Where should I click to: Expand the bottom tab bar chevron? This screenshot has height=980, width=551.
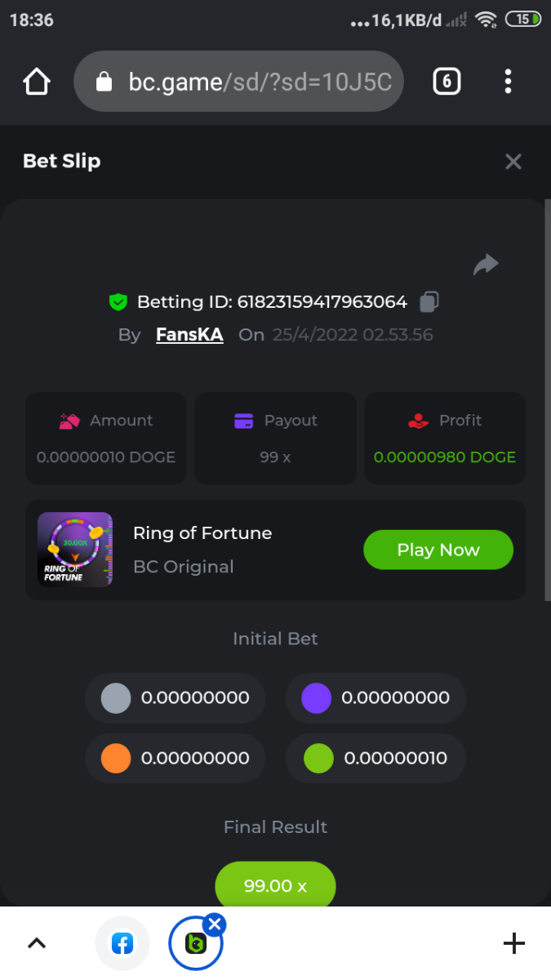pyautogui.click(x=37, y=944)
